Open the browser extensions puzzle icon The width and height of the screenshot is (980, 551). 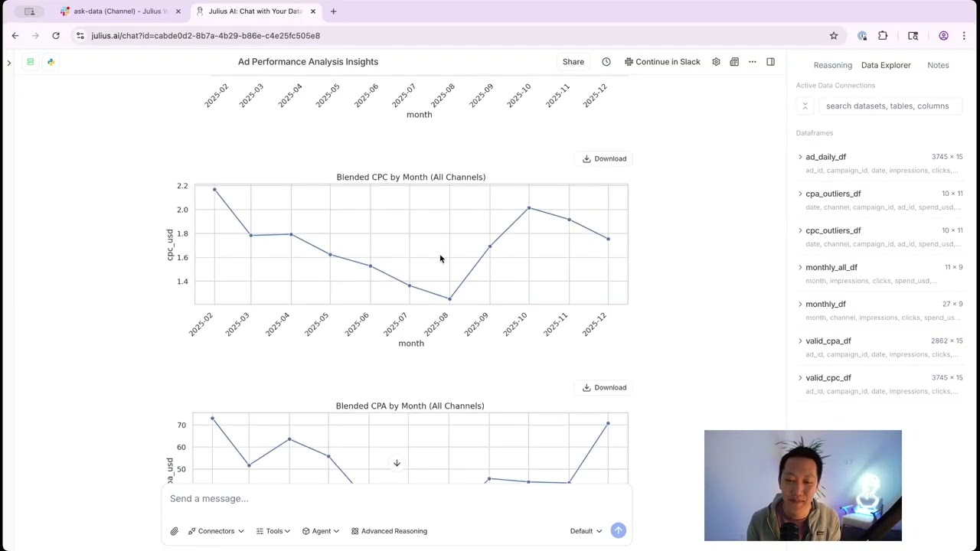pos(883,36)
